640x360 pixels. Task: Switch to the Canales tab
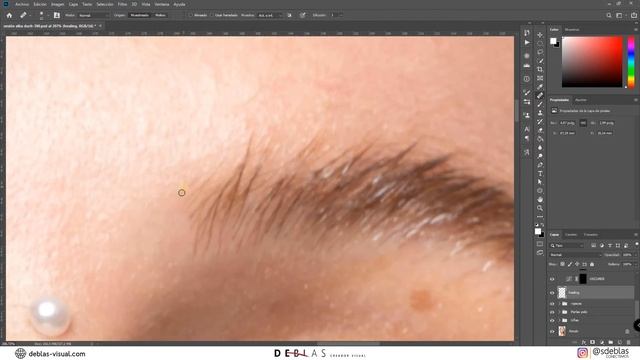coord(571,235)
